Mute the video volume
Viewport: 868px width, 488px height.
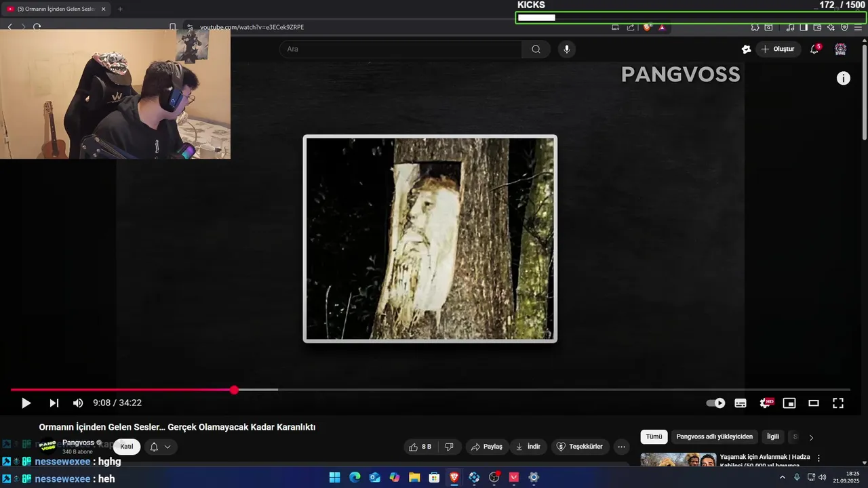point(78,403)
